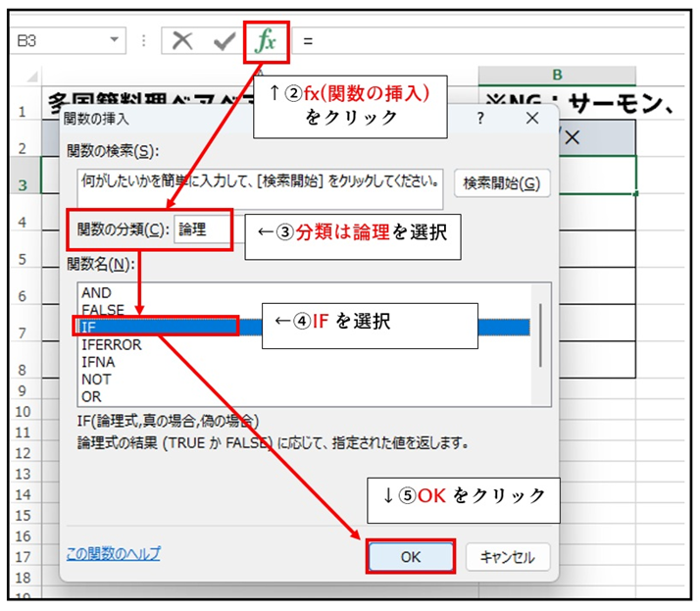Choose IFNA from the function list
Screen dimensions: 700x611
pos(98,362)
